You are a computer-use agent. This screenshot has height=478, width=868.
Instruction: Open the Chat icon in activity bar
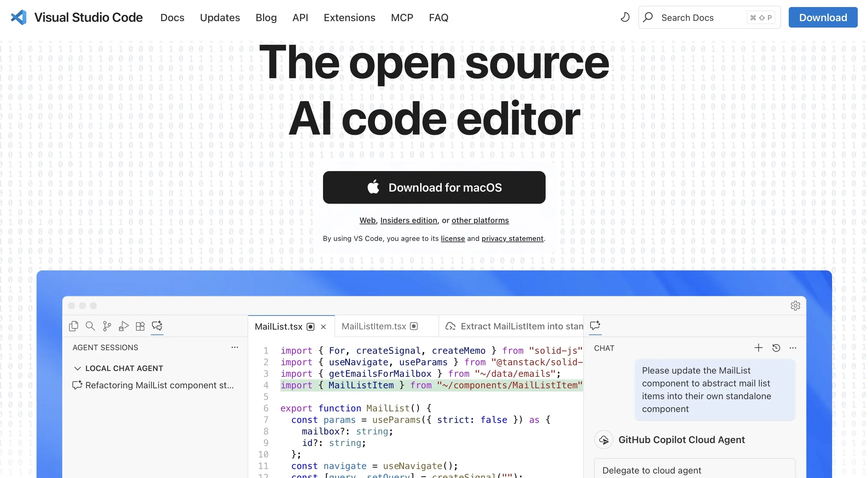click(x=157, y=326)
